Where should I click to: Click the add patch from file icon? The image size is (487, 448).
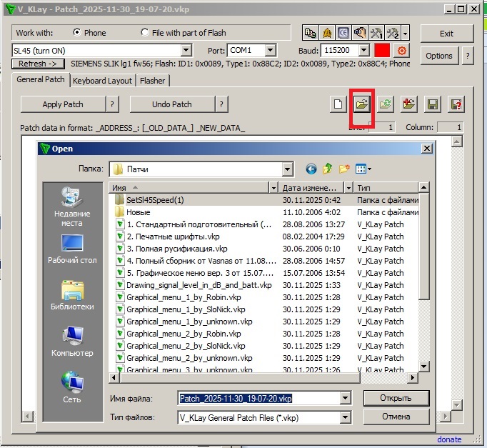(408, 104)
